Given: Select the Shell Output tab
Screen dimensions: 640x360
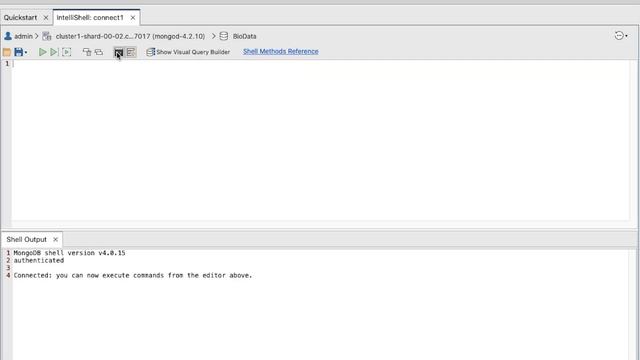Looking at the screenshot, I should click(x=27, y=240).
